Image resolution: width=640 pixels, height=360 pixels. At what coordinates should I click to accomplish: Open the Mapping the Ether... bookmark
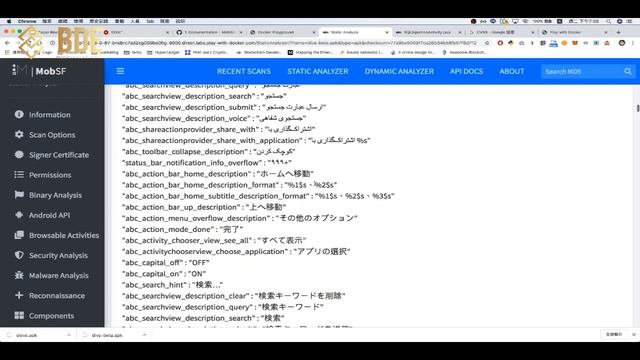pyautogui.click(x=312, y=52)
